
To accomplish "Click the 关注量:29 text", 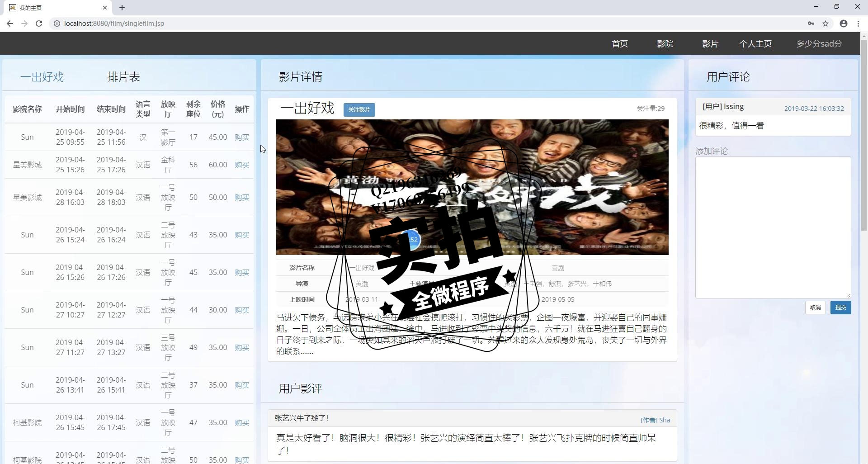I will click(651, 109).
